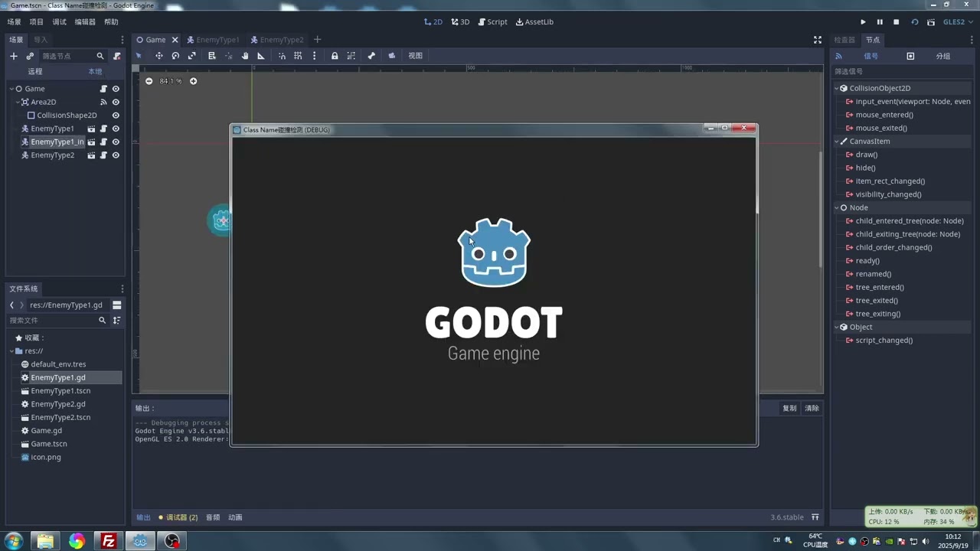The image size is (980, 551).
Task: Toggle visibility of Area2D node
Action: click(x=116, y=102)
